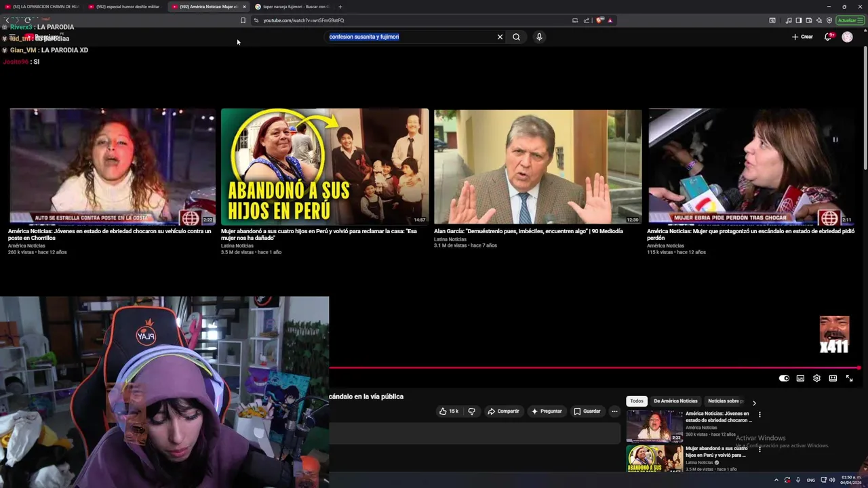Toggle the autoplay switch in the player
This screenshot has width=868, height=488.
pos(784,378)
